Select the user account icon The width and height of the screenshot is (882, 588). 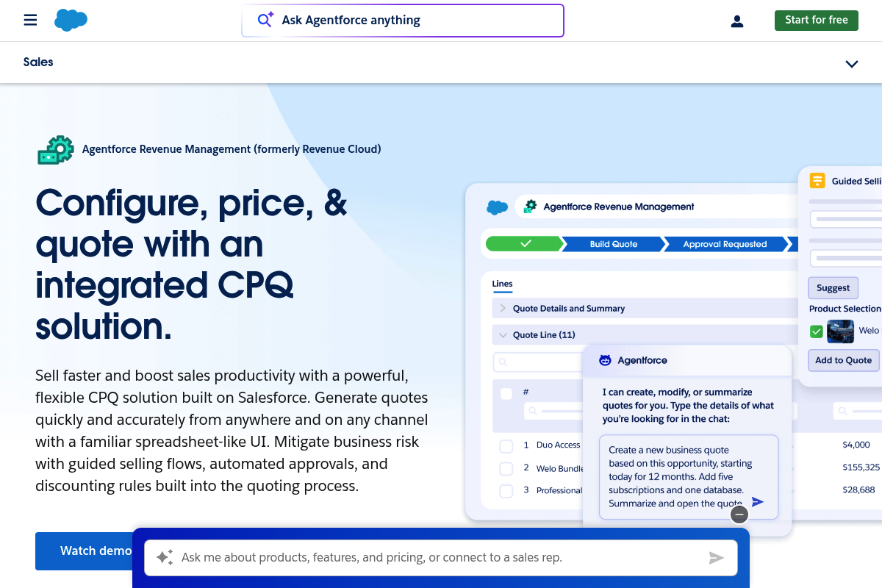(x=736, y=21)
